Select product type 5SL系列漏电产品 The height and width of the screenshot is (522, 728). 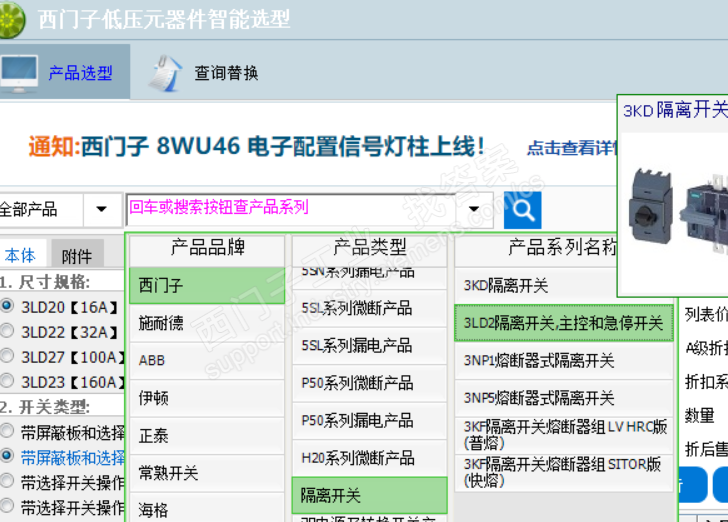click(x=370, y=346)
